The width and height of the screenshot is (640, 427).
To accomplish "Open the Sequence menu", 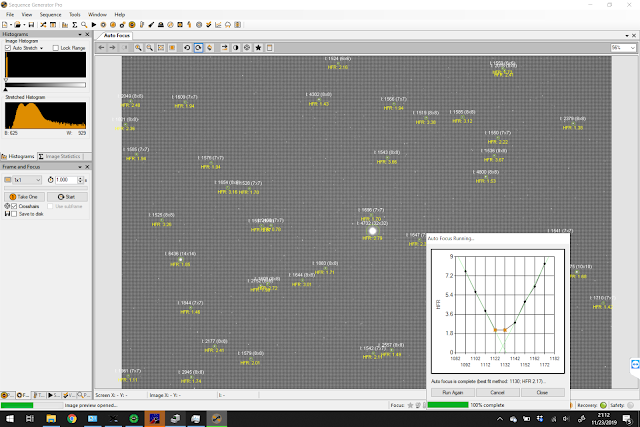I will tap(50, 14).
